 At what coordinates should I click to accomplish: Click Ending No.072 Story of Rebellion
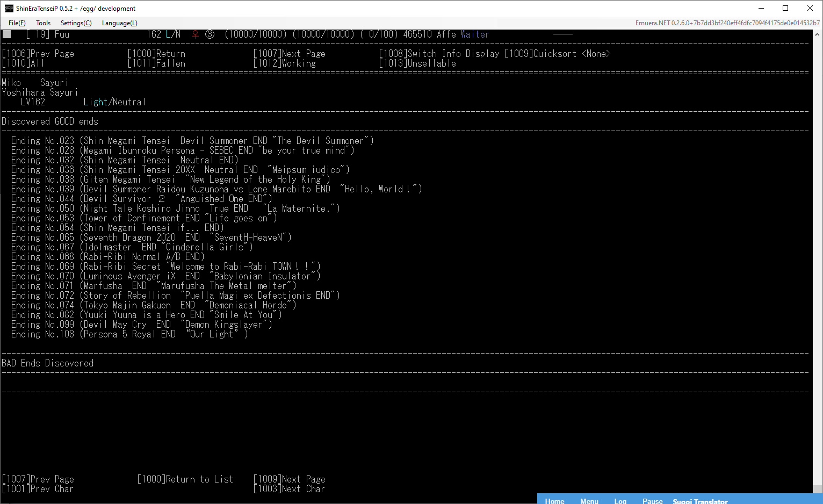click(176, 296)
